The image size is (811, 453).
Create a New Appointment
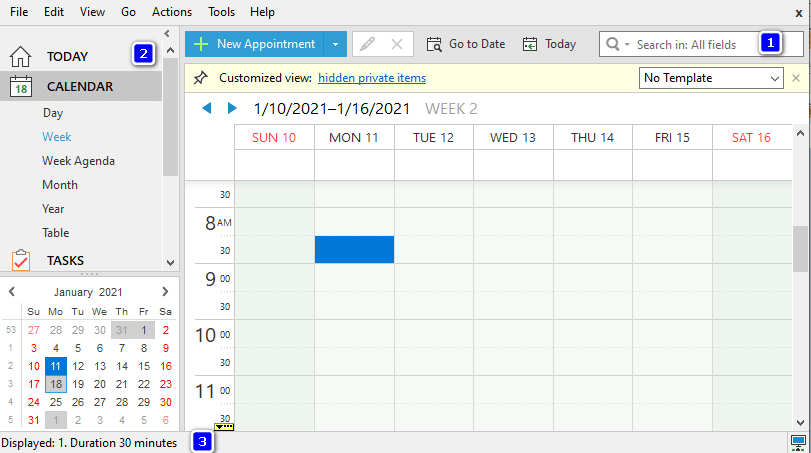tap(256, 44)
